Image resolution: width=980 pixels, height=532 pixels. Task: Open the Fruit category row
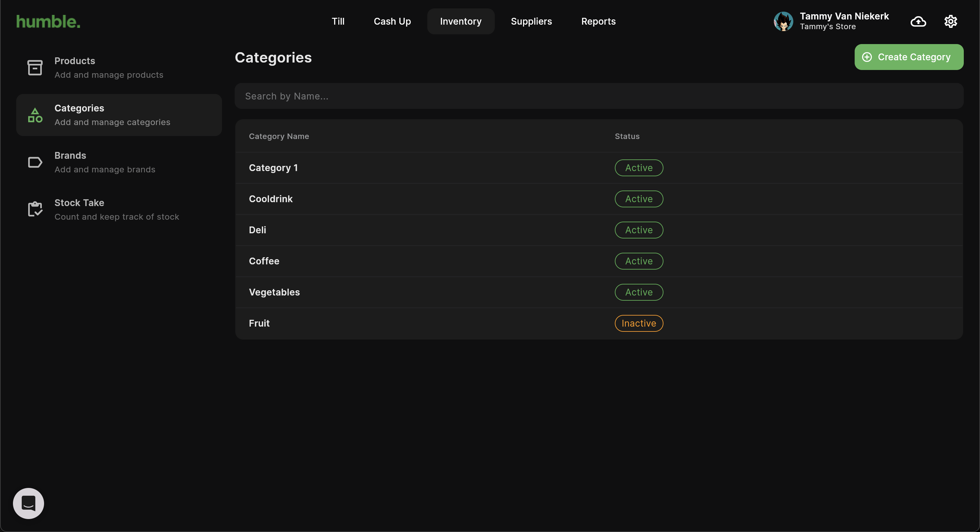(599, 323)
